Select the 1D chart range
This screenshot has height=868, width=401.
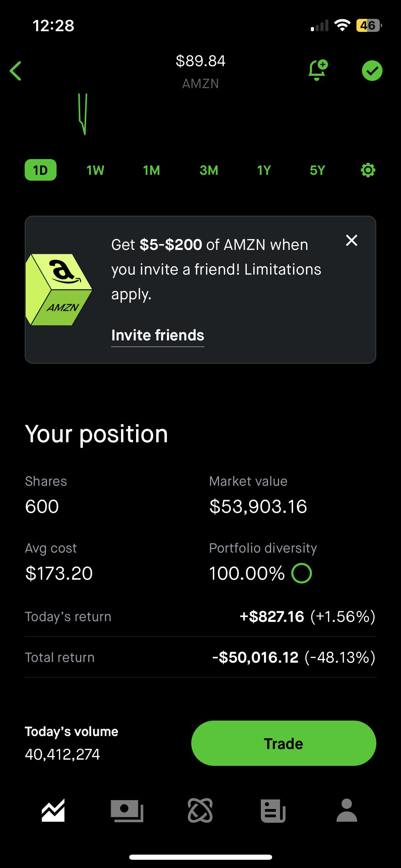(40, 170)
